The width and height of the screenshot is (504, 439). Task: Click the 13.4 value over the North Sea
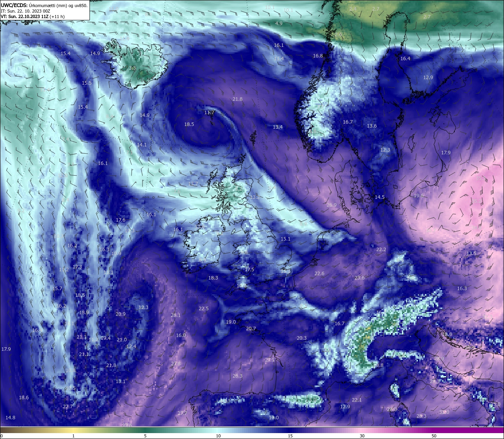point(278,127)
